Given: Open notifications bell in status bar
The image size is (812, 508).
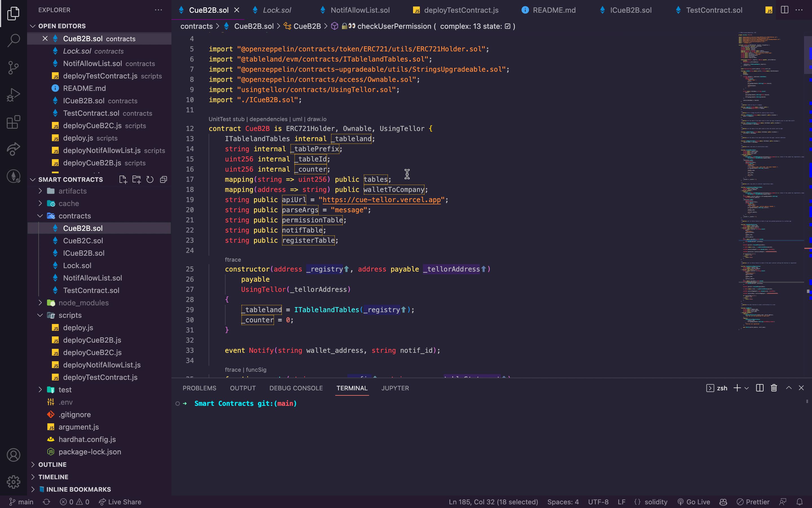Looking at the screenshot, I should point(800,502).
